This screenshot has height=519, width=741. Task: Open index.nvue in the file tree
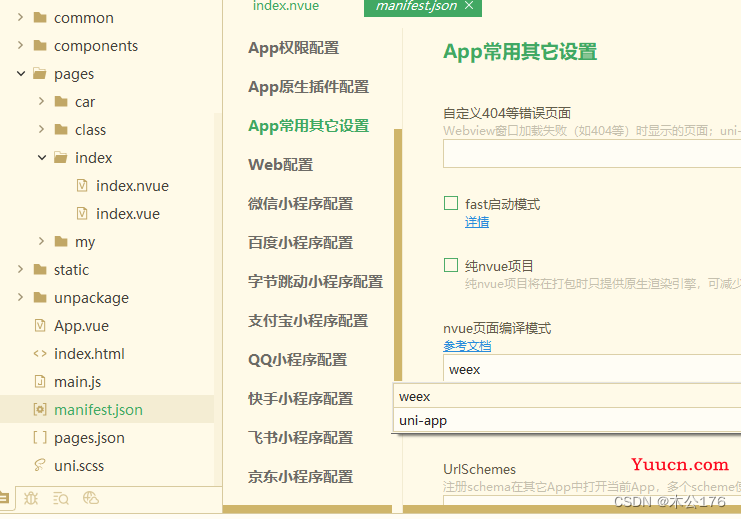(x=132, y=186)
